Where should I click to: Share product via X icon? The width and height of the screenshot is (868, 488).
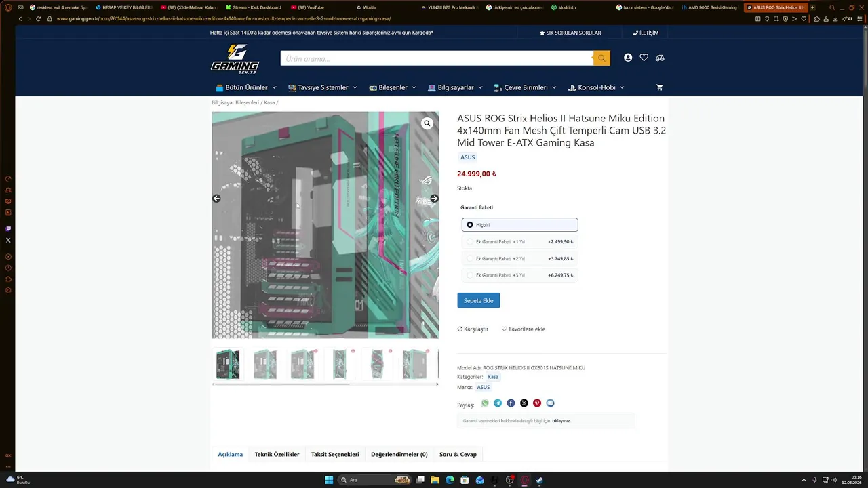pos(524,403)
